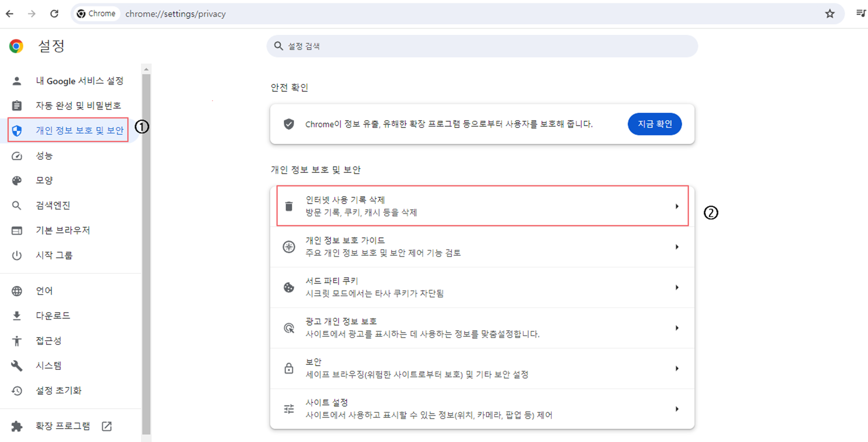Expand the 사이트 설정 row arrow
Image resolution: width=868 pixels, height=442 pixels.
pos(677,409)
